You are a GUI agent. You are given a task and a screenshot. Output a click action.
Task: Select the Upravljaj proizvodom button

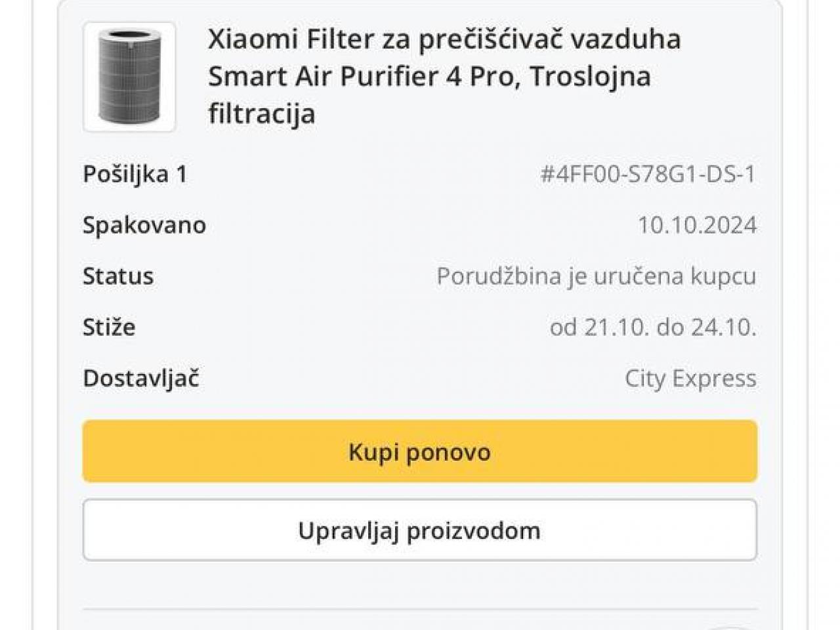(x=420, y=530)
